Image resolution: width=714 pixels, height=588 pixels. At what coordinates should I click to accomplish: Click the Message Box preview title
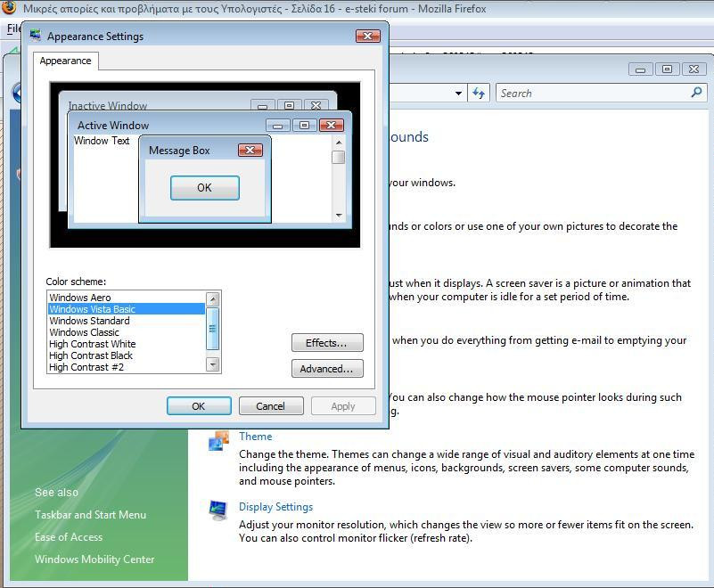[179, 151]
